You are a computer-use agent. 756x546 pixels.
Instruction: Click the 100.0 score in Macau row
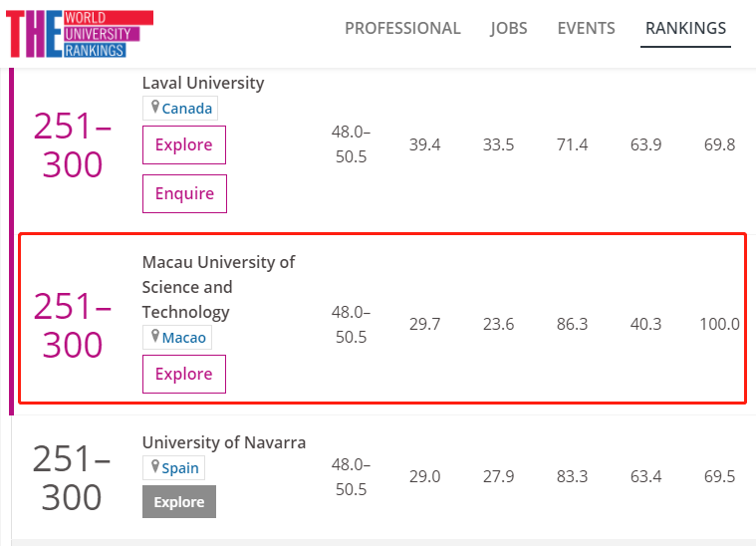pyautogui.click(x=719, y=324)
